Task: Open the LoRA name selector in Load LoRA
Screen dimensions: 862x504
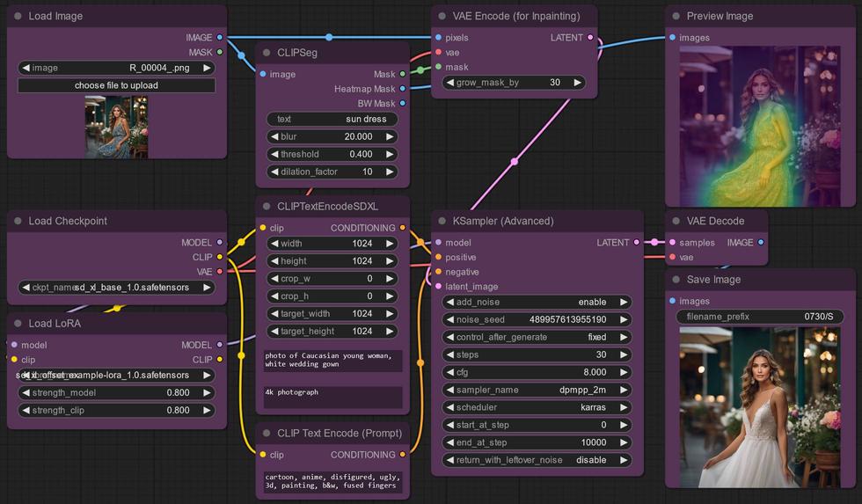Action: (116, 375)
